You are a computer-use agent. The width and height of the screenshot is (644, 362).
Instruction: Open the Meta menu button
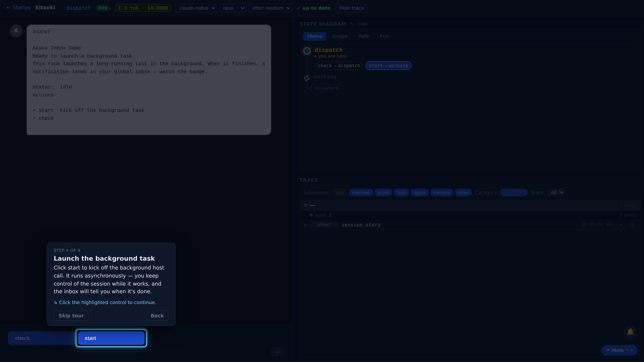pyautogui.click(x=619, y=350)
